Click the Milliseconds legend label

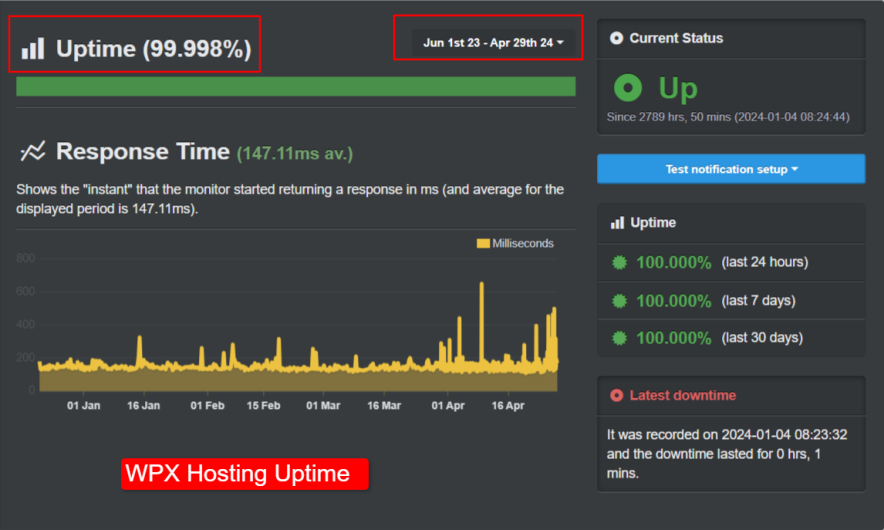pyautogui.click(x=523, y=244)
